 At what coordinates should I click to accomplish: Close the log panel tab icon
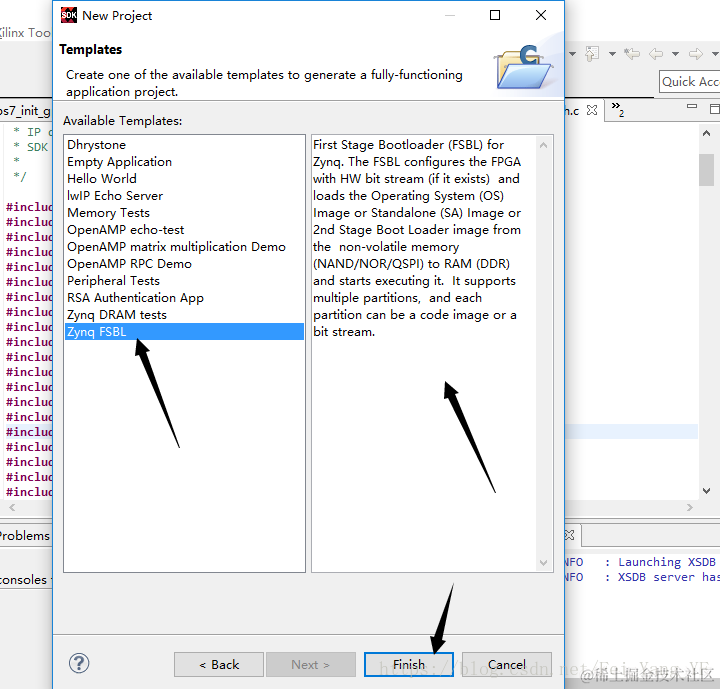569,535
